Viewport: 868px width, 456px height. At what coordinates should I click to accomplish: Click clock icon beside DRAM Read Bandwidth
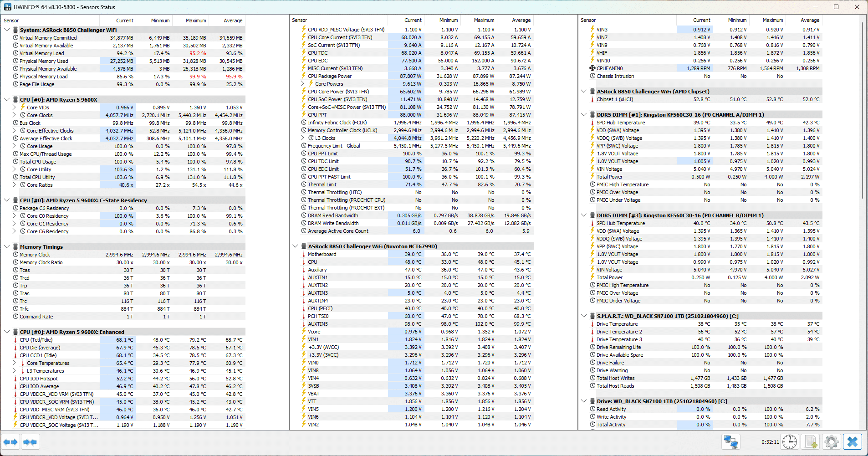pyautogui.click(x=304, y=215)
